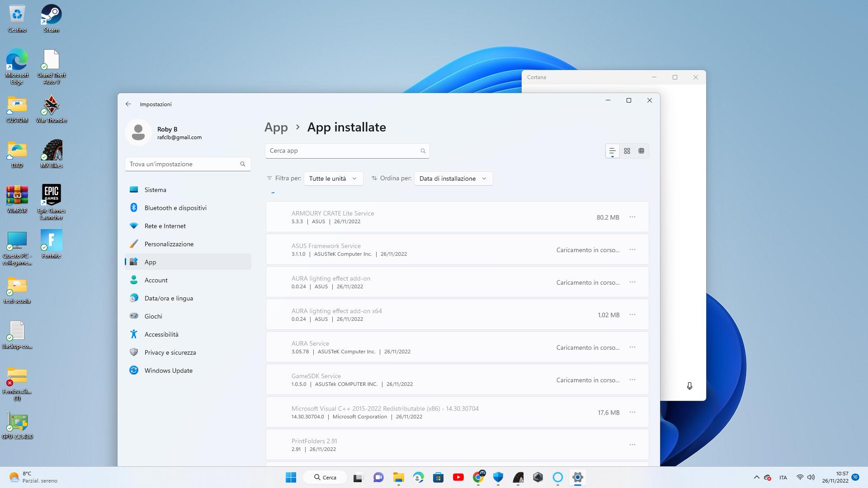This screenshot has width=868, height=488.
Task: Open Windows Start menu in taskbar
Action: [x=291, y=477]
